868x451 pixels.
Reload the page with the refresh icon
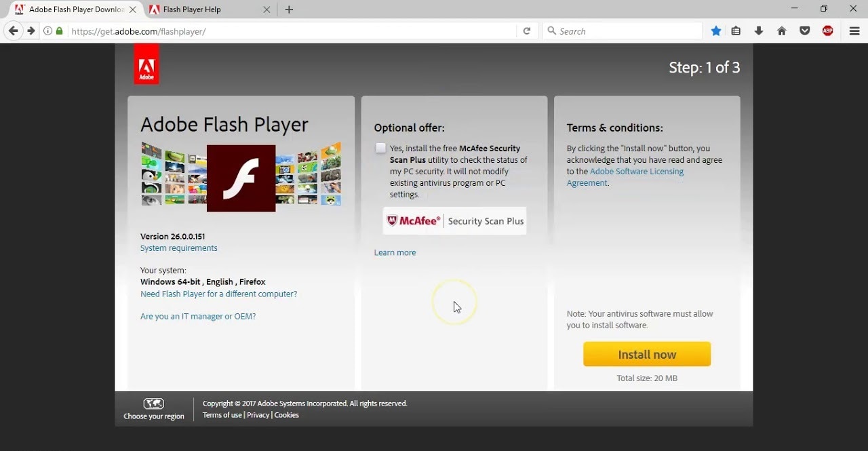point(526,31)
